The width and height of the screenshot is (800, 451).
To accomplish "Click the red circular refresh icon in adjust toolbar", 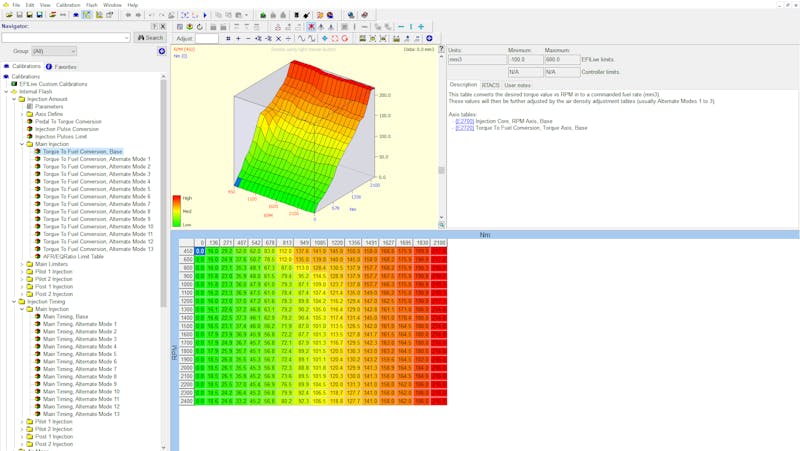I will (345, 38).
